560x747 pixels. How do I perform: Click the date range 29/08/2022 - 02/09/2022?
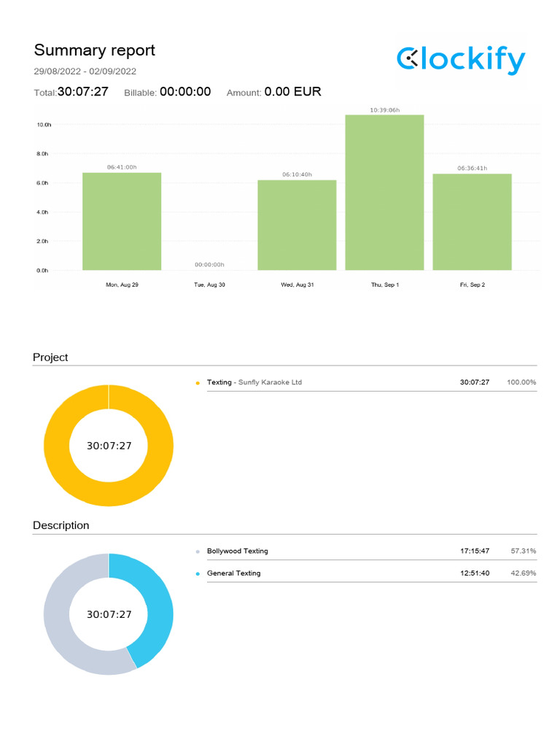click(x=85, y=71)
